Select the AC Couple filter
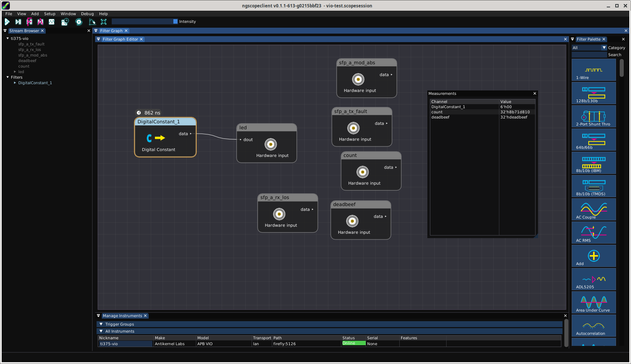The image size is (631, 364). click(x=594, y=209)
